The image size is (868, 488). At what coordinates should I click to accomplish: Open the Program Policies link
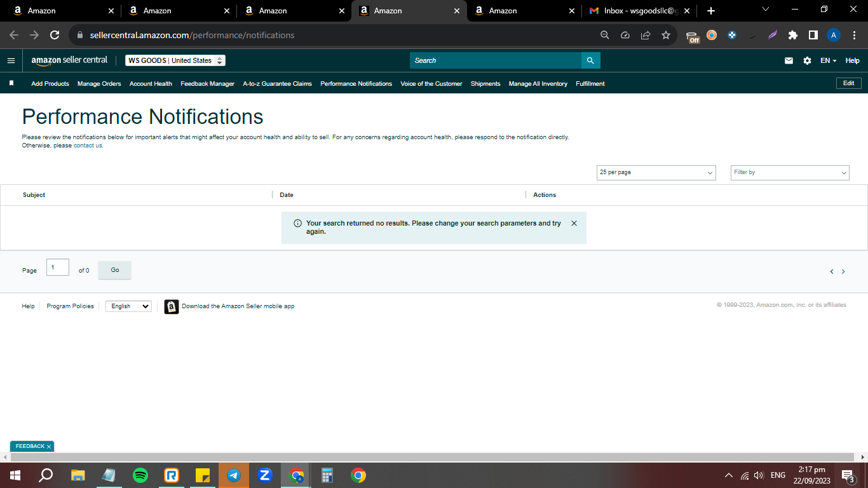pyautogui.click(x=71, y=306)
